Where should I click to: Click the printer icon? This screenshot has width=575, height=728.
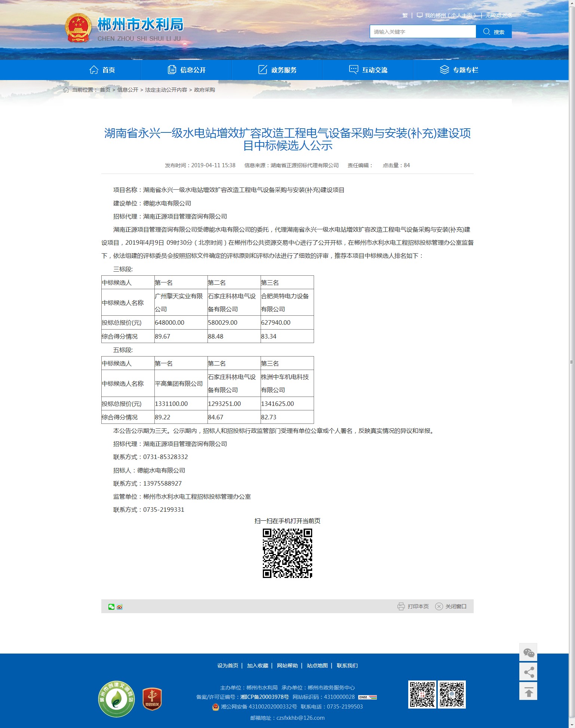tap(401, 606)
